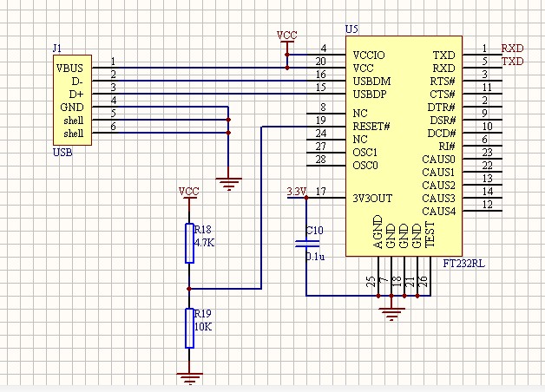Select the U5 designator text
Image resolution: width=545 pixels, height=392 pixels.
coord(351,29)
